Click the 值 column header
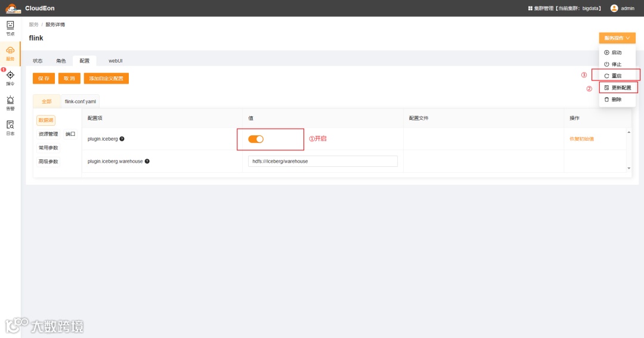Screen dimensions: 644x338 click(x=250, y=118)
